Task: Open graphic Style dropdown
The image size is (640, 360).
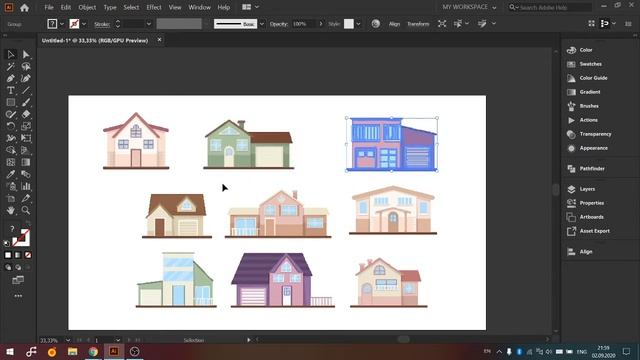Action: [x=358, y=24]
